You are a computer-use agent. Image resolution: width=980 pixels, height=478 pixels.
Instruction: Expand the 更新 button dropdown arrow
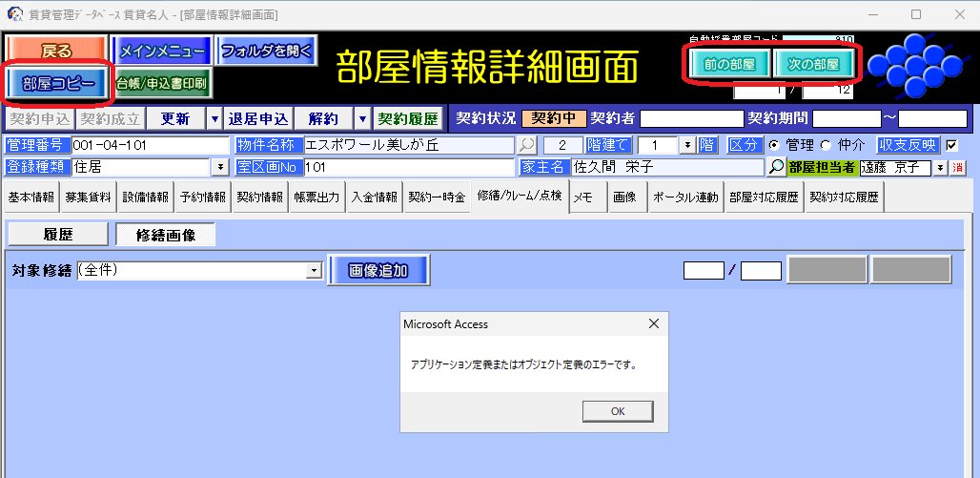[214, 119]
